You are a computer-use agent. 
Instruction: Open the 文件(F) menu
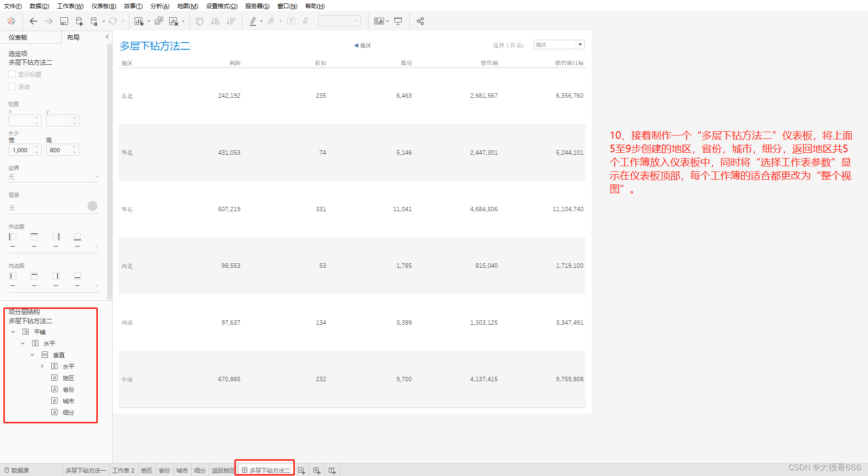pos(13,6)
